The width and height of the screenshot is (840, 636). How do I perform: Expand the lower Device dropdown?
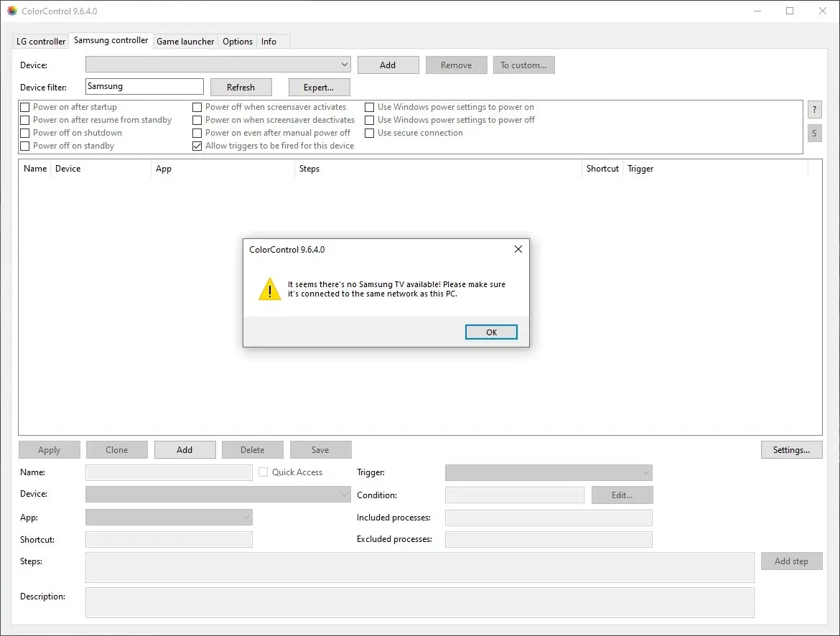pyautogui.click(x=218, y=494)
